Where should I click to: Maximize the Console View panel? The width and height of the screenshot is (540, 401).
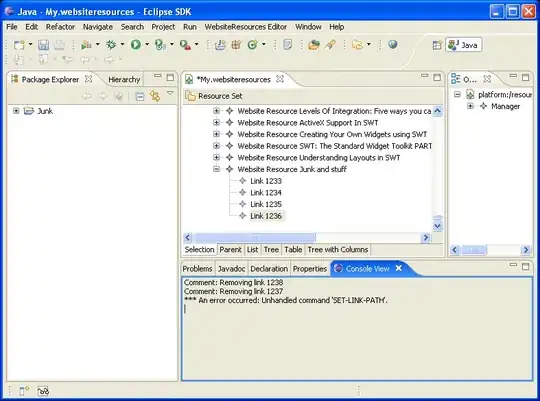tap(526, 266)
